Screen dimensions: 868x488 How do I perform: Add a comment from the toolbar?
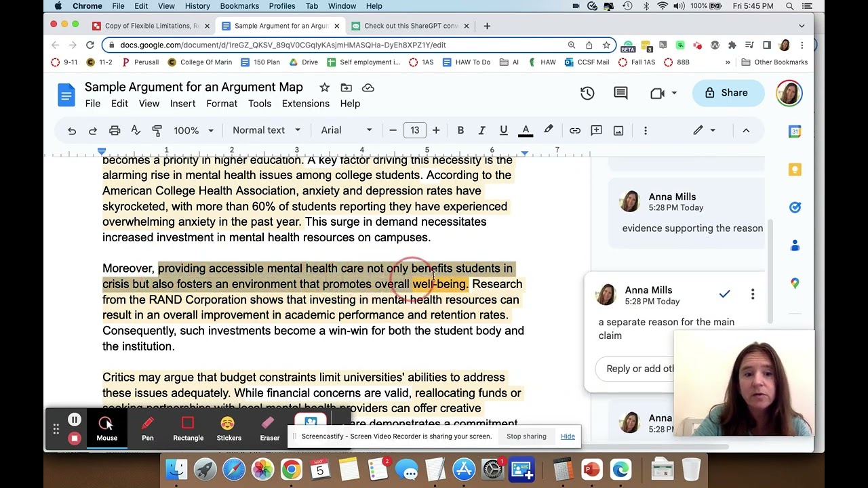pos(597,130)
